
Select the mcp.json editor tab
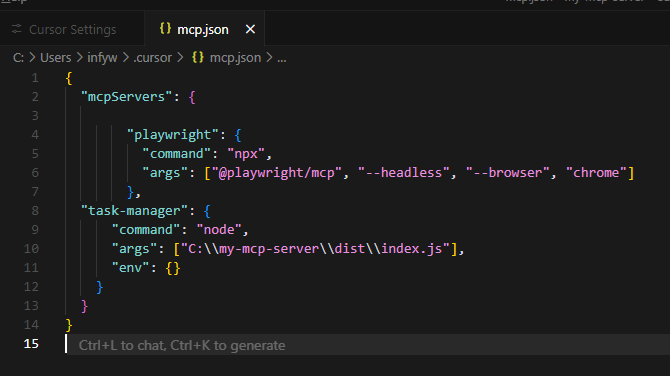pos(205,29)
